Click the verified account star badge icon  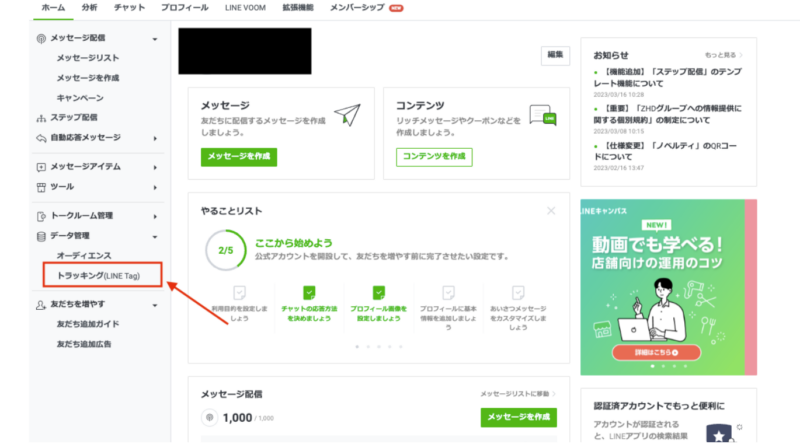tap(719, 433)
